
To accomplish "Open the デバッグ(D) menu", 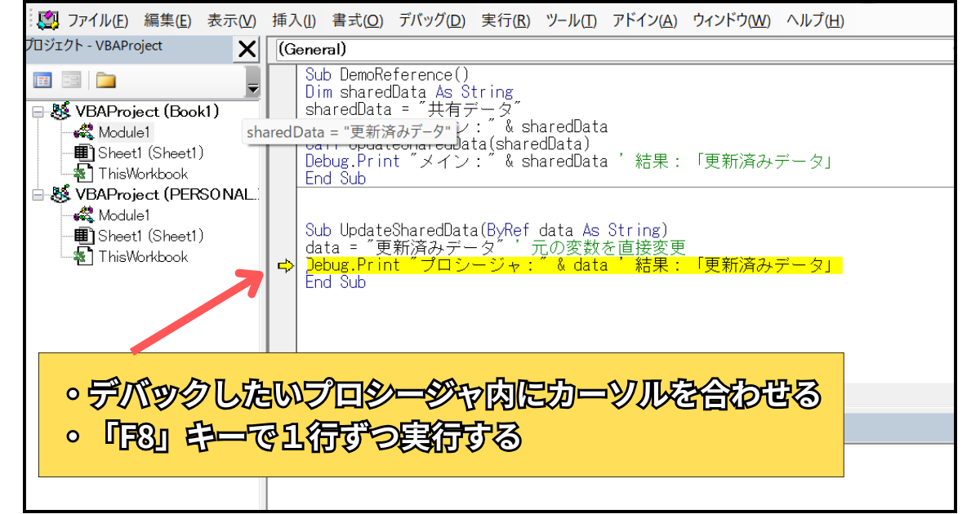I will (431, 20).
